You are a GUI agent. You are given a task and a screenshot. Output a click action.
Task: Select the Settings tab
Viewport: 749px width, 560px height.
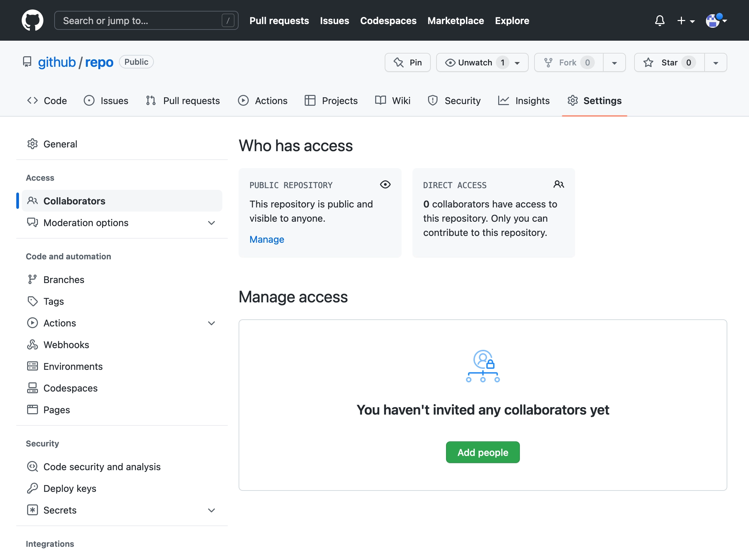pyautogui.click(x=594, y=101)
